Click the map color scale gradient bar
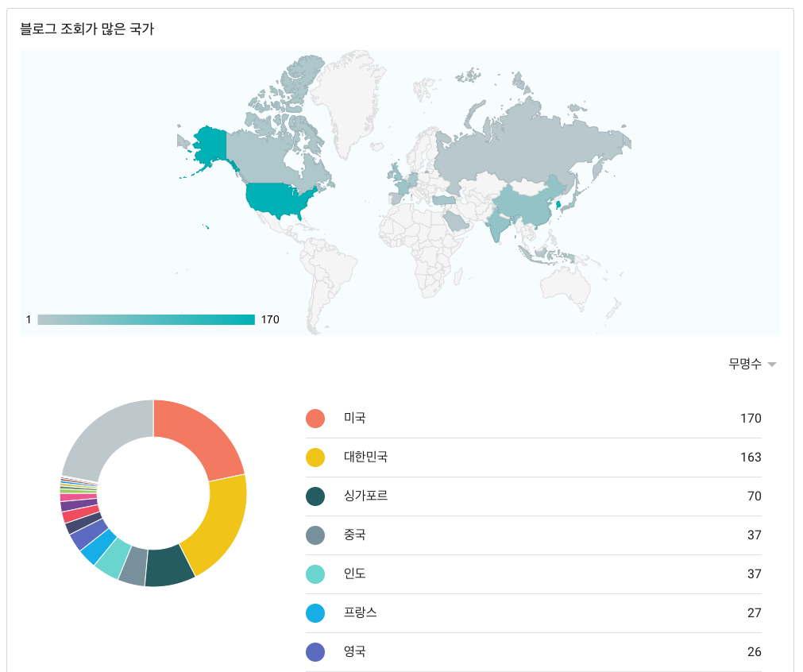This screenshot has width=803, height=672. [x=146, y=319]
